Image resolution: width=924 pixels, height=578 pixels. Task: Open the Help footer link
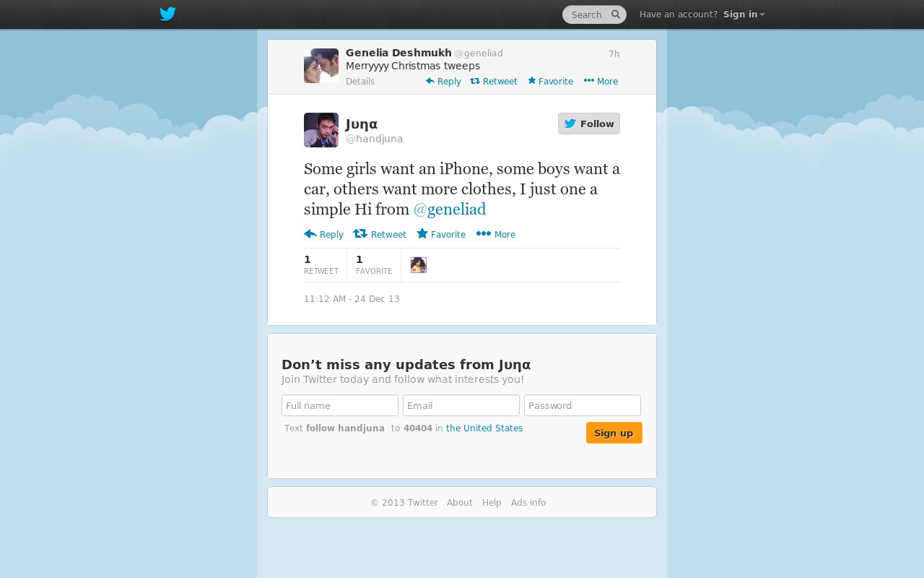tap(492, 503)
